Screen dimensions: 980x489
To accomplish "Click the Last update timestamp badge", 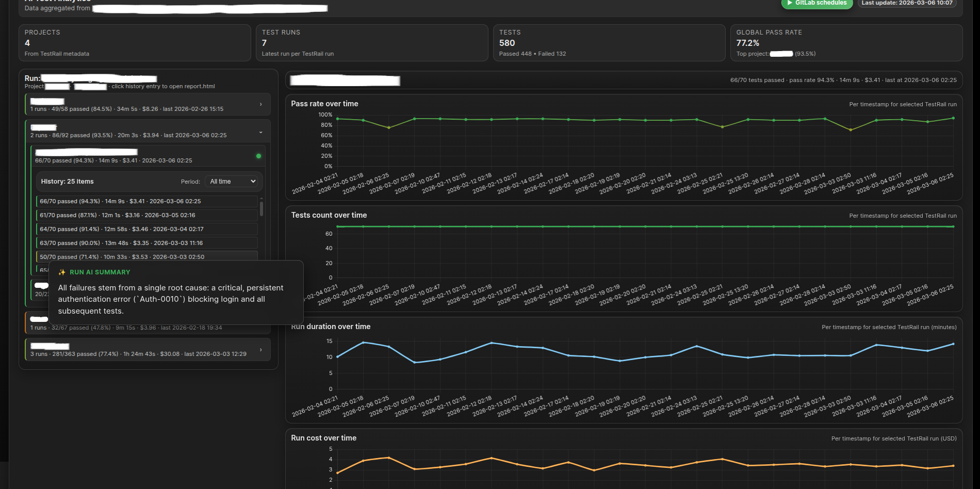I will point(907,3).
